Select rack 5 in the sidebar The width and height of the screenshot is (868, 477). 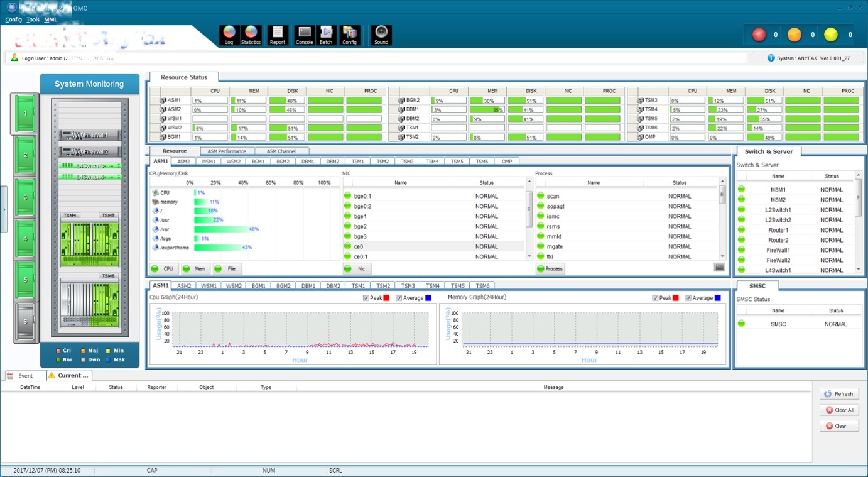pyautogui.click(x=25, y=280)
